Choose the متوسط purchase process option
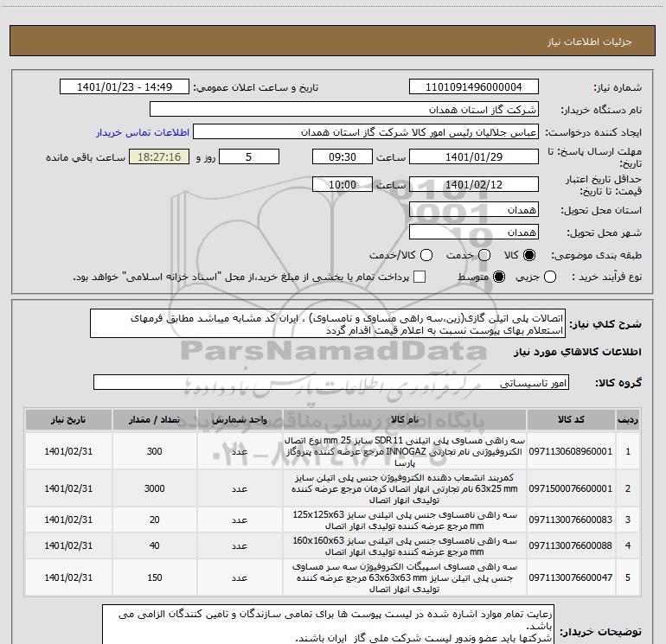Screen dimensions: 666x644 coord(499,277)
